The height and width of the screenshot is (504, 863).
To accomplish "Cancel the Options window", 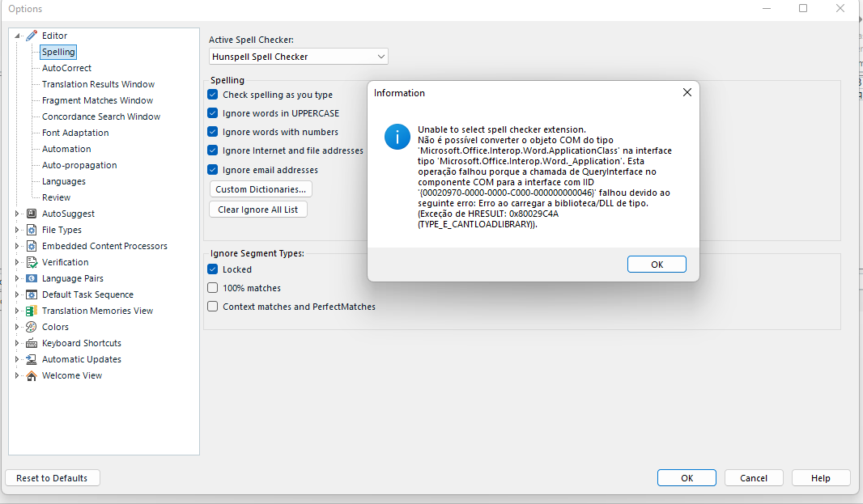I will (754, 478).
